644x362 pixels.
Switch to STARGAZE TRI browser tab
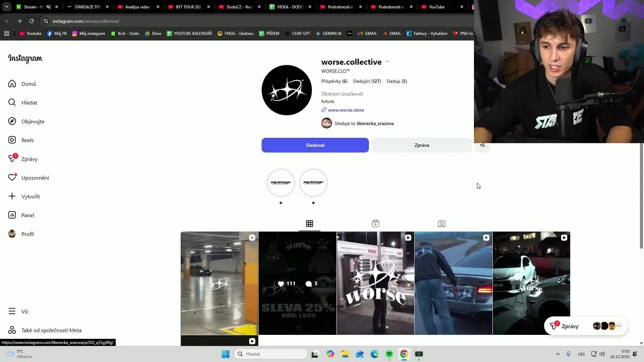point(84,7)
